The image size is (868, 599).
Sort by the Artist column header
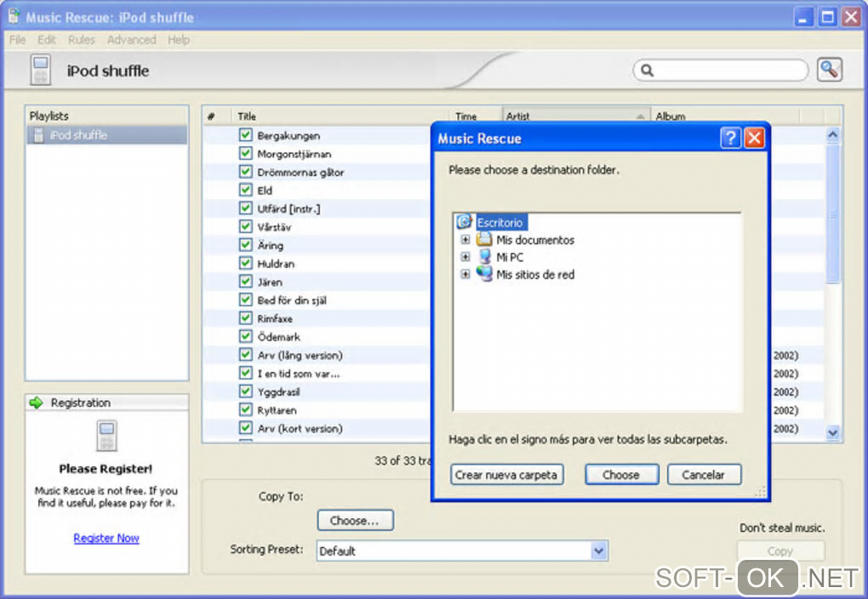[x=576, y=116]
